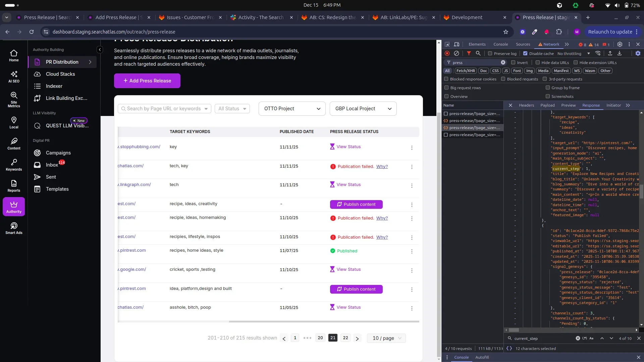Viewport: 644px width, 362px height.
Task: Open row actions menu for stopphubbing.com
Action: click(x=412, y=148)
